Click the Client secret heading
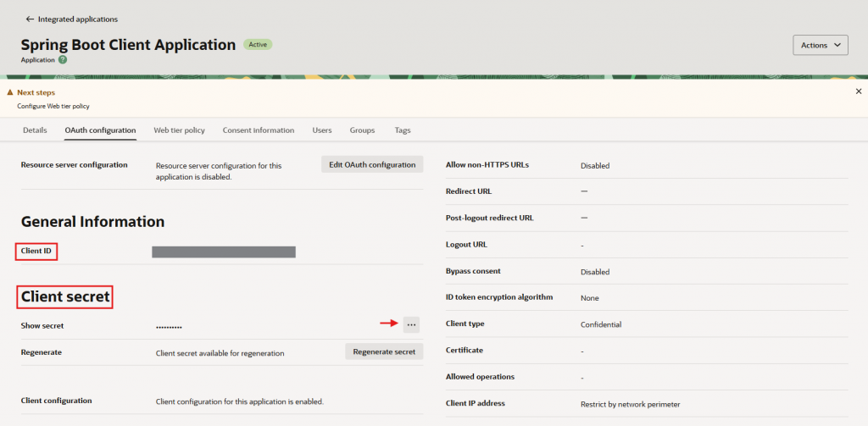The width and height of the screenshot is (868, 426). [65, 297]
